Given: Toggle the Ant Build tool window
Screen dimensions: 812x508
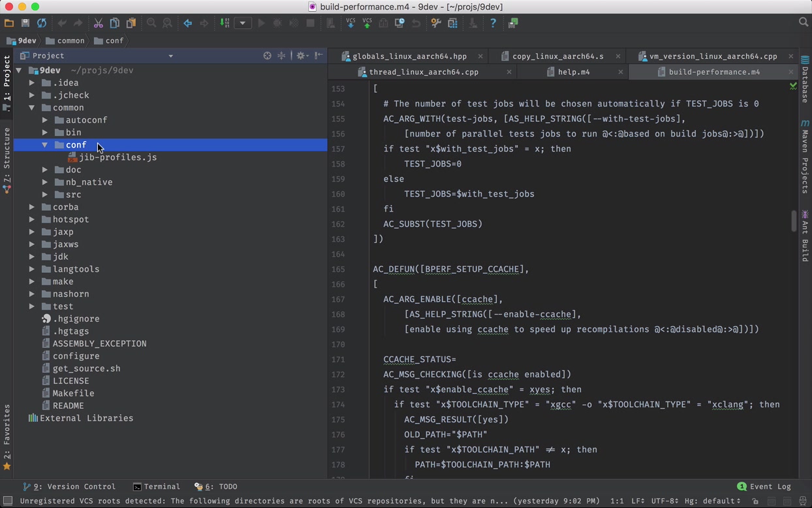Looking at the screenshot, I should point(805,236).
